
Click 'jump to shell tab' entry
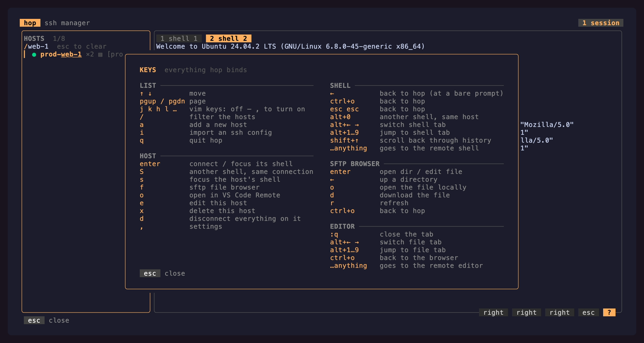415,132
